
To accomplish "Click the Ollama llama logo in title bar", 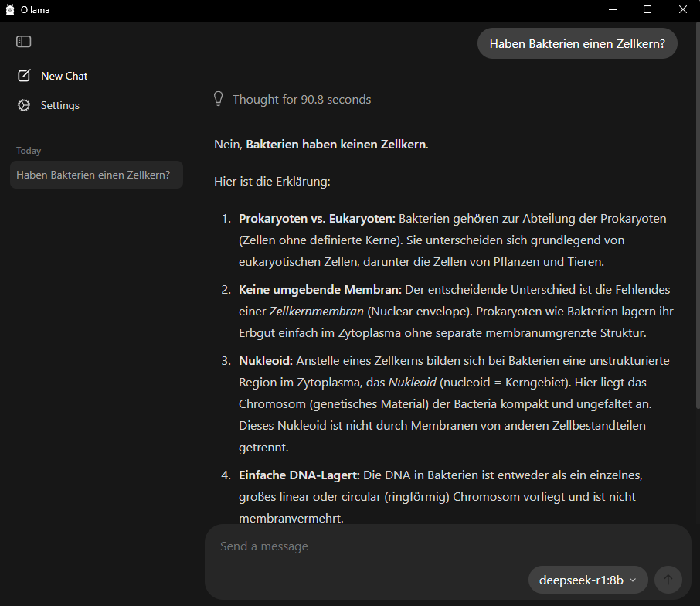I will point(10,10).
